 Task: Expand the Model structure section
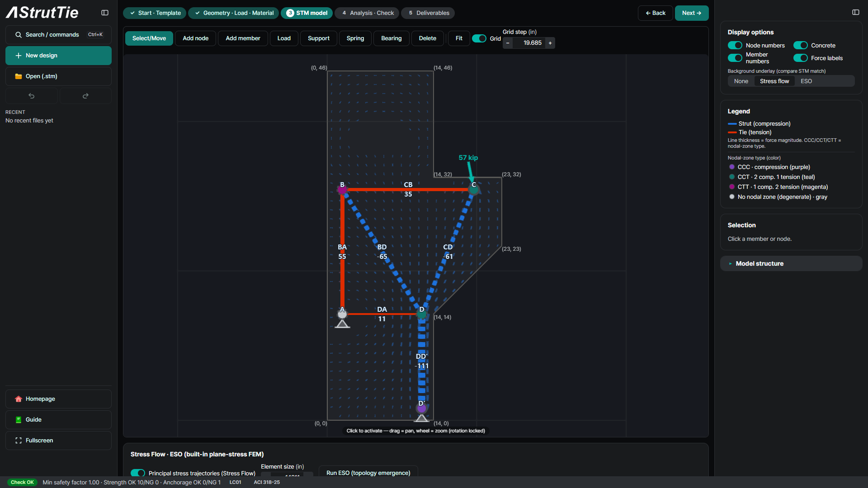(791, 263)
